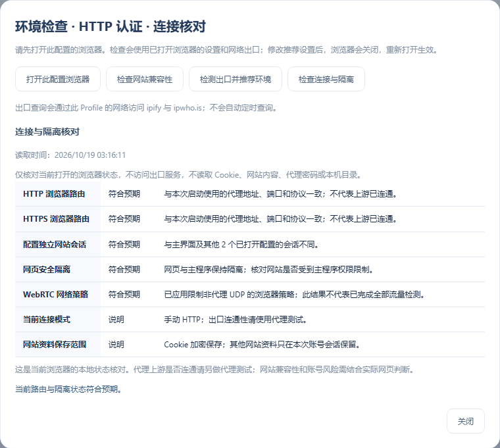
Task: Click the 读取时间 2026/10/19 03:16:11 text
Action: tap(70, 155)
